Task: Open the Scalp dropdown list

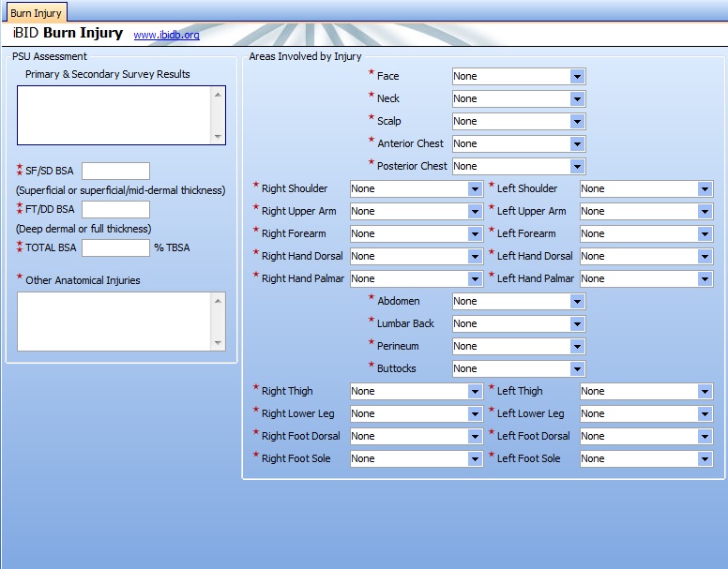Action: coord(577,121)
